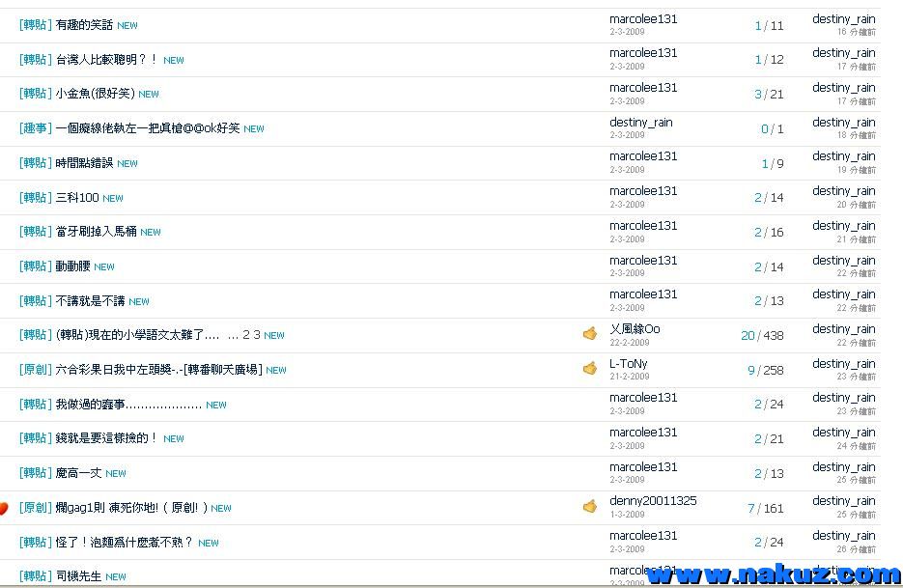The image size is (903, 588).
Task: Open the thread 我做過的蠢事
Action: pyautogui.click(x=128, y=405)
